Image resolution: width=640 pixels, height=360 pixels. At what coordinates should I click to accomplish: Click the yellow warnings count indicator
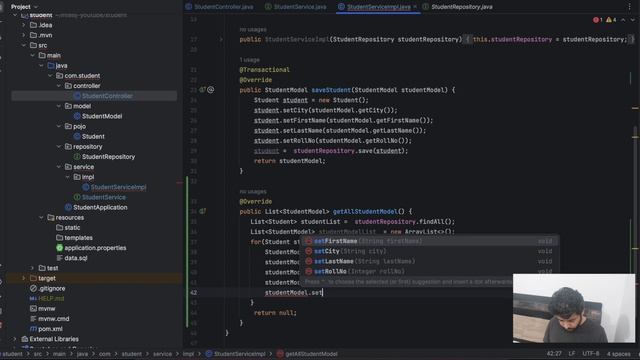(611, 20)
